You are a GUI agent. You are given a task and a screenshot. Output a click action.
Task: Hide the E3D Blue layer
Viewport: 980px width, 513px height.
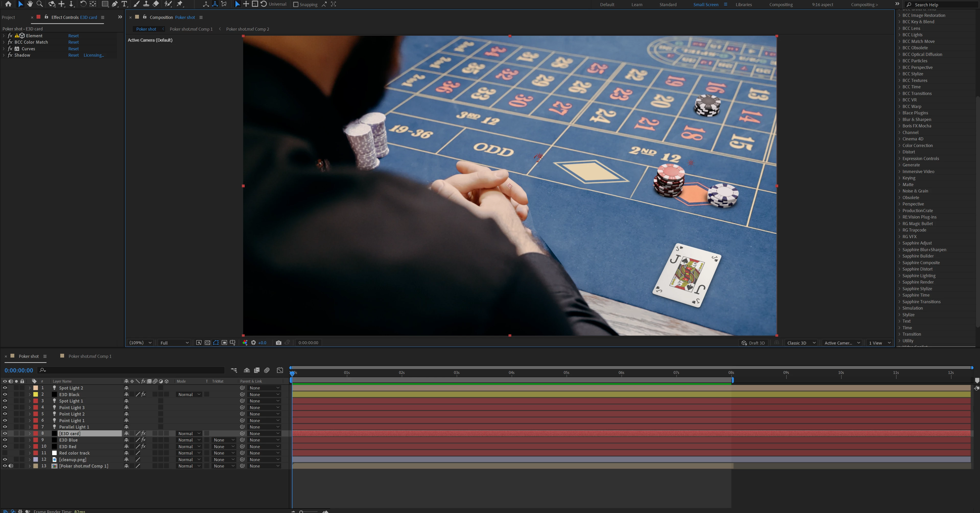(x=5, y=440)
